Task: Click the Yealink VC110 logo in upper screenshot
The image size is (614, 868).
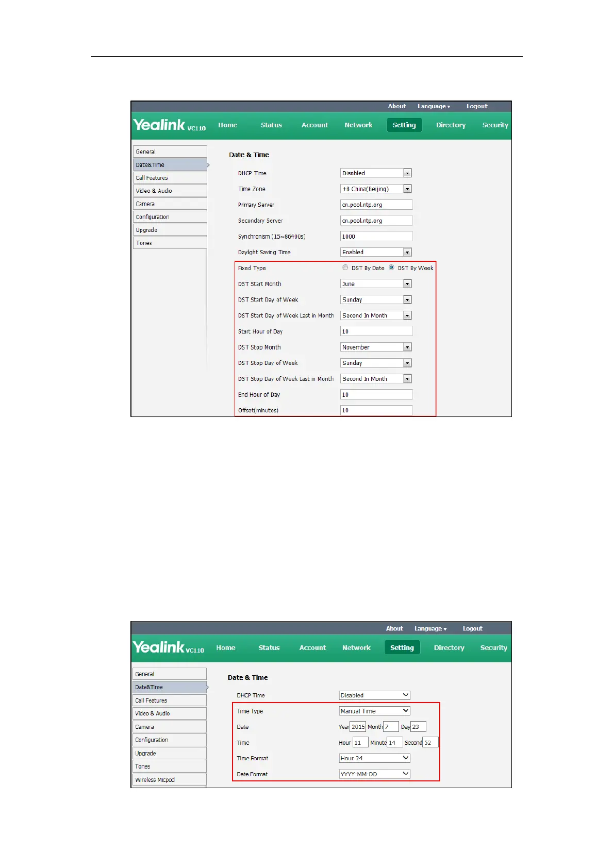Action: tap(169, 125)
